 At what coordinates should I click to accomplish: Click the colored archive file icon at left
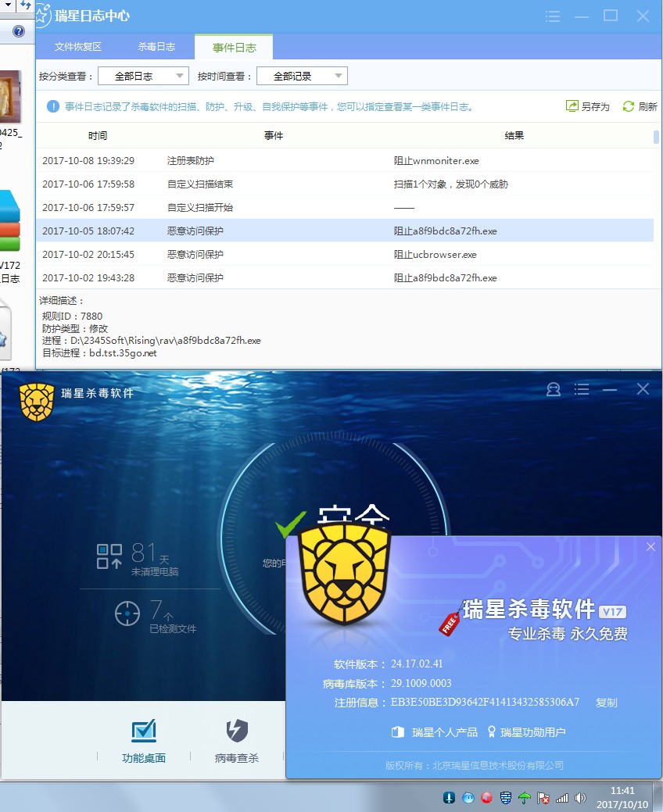[x=10, y=221]
